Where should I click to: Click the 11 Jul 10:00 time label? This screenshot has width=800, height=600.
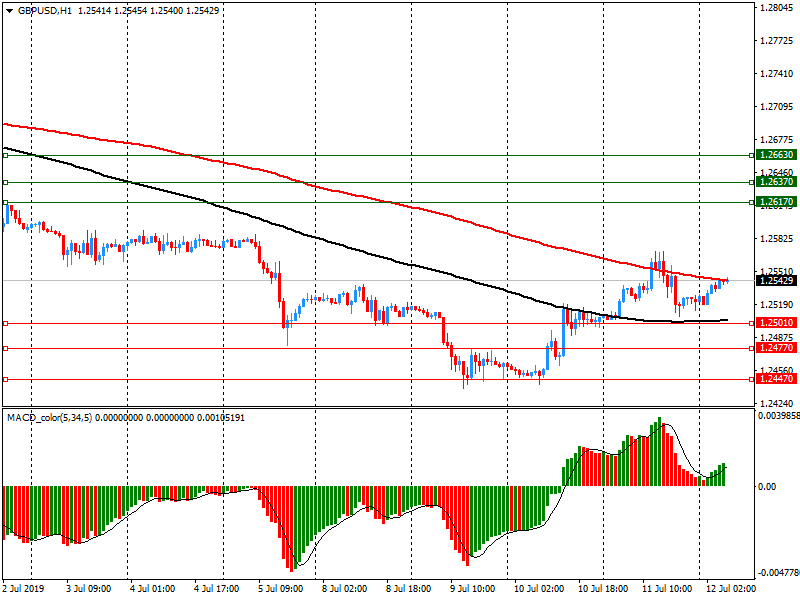[x=667, y=589]
